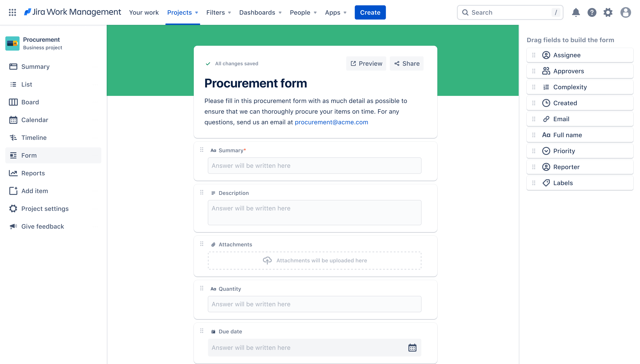The height and width of the screenshot is (364, 640).
Task: Open the Projects dropdown in navbar
Action: point(182,12)
